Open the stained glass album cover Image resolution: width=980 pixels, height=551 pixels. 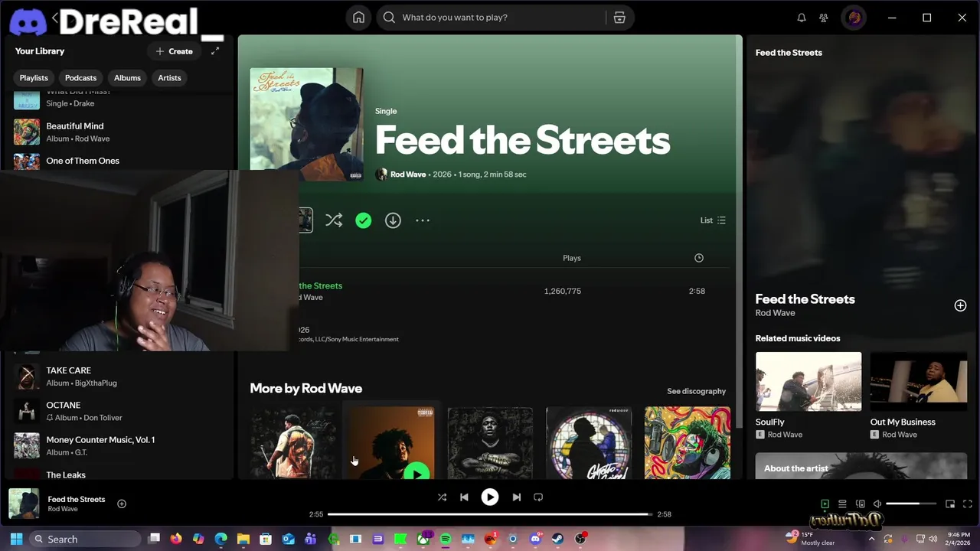coord(589,443)
